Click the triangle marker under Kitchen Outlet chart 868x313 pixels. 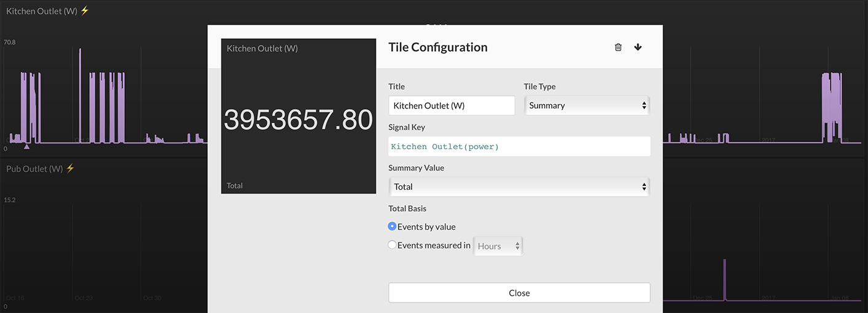(26, 147)
